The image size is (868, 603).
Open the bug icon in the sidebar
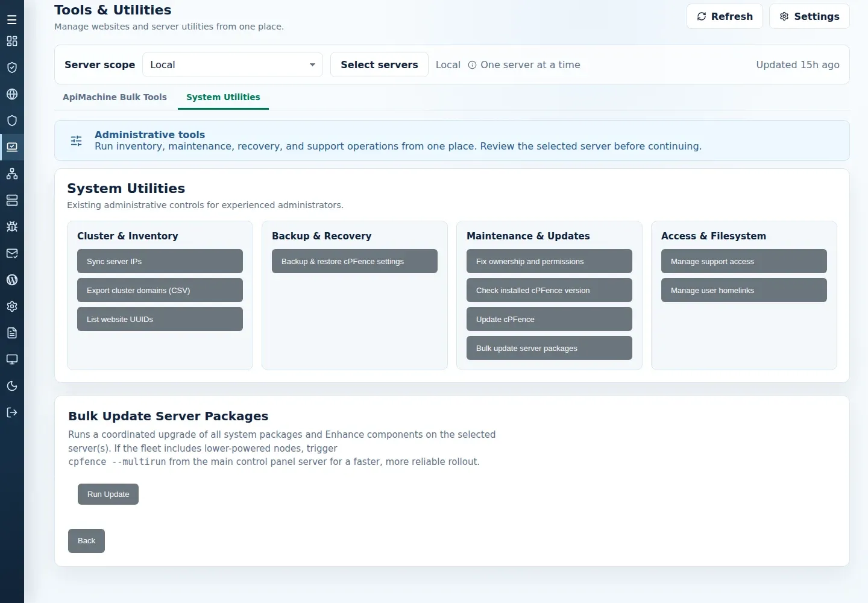(12, 227)
